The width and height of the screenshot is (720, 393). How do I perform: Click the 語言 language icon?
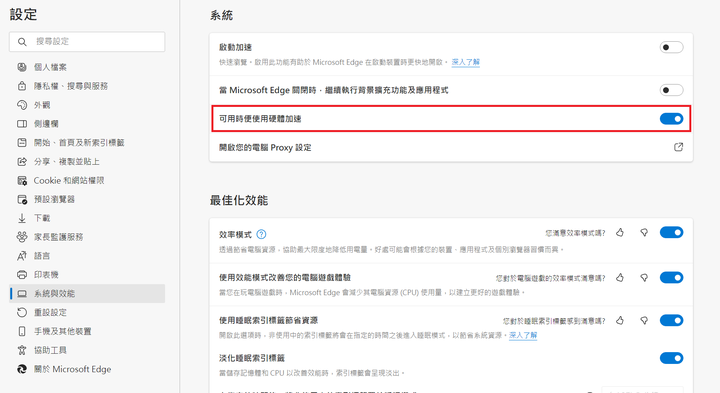[22, 256]
